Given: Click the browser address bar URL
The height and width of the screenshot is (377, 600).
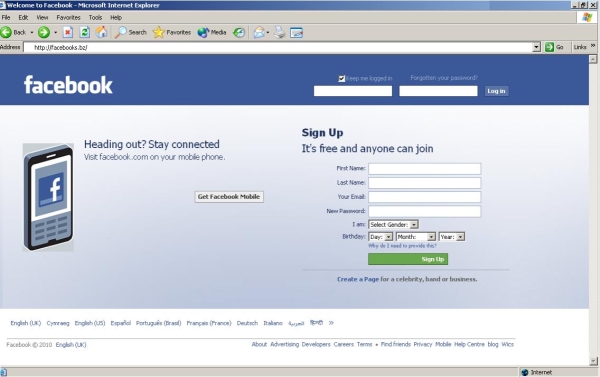Looking at the screenshot, I should click(60, 47).
